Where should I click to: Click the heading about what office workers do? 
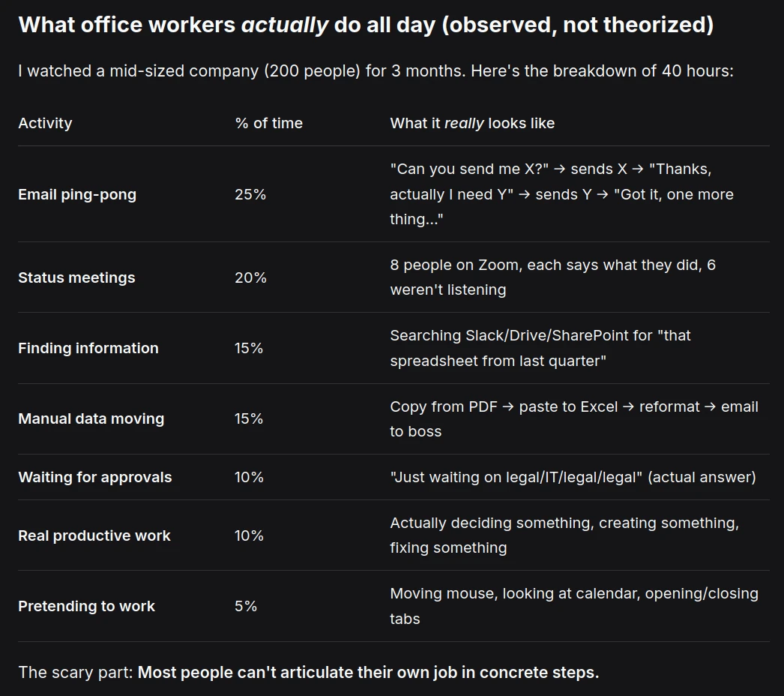pyautogui.click(x=365, y=25)
